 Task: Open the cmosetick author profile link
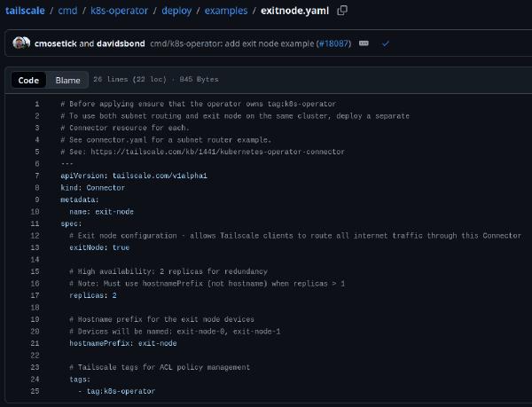(55, 43)
